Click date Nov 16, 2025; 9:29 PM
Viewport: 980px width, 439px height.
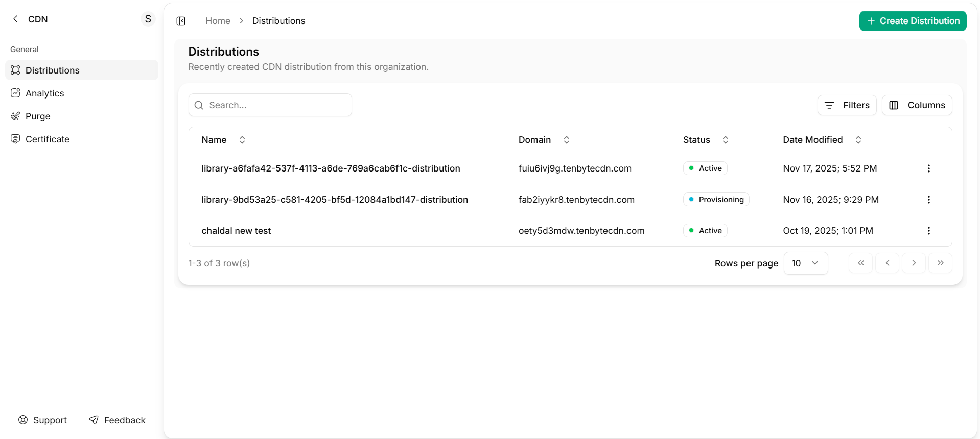point(831,200)
